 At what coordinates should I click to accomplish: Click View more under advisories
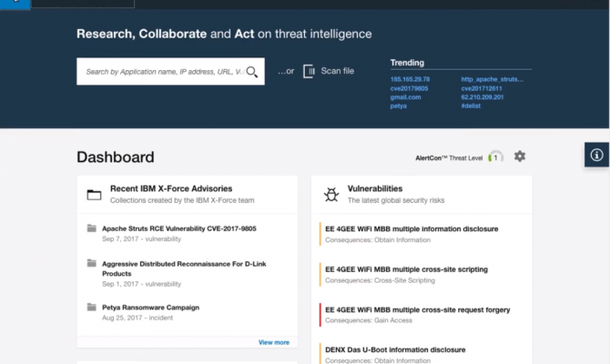[x=273, y=342]
